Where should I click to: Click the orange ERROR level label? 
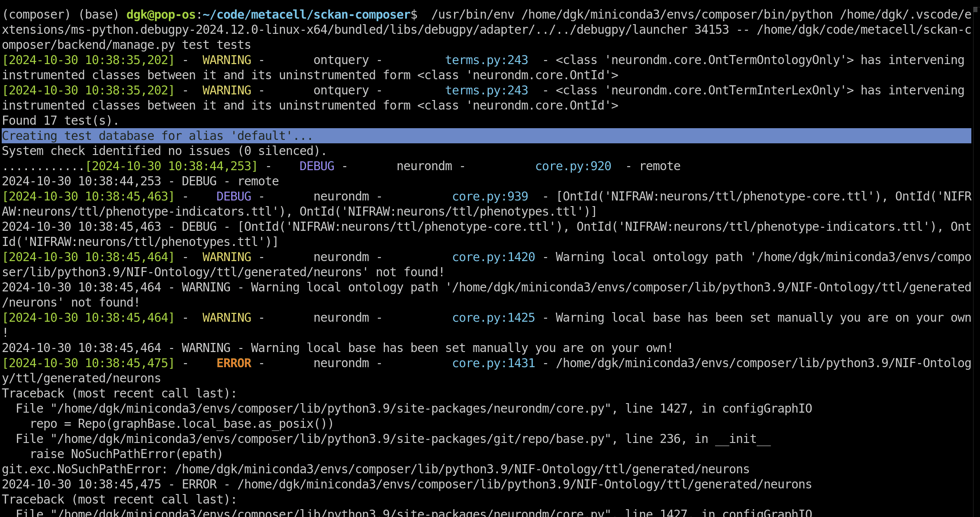[234, 363]
